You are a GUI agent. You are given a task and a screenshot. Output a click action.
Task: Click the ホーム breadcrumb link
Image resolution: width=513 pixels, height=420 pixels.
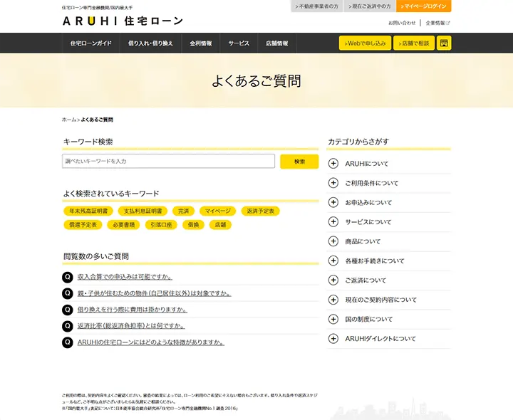tap(68, 120)
